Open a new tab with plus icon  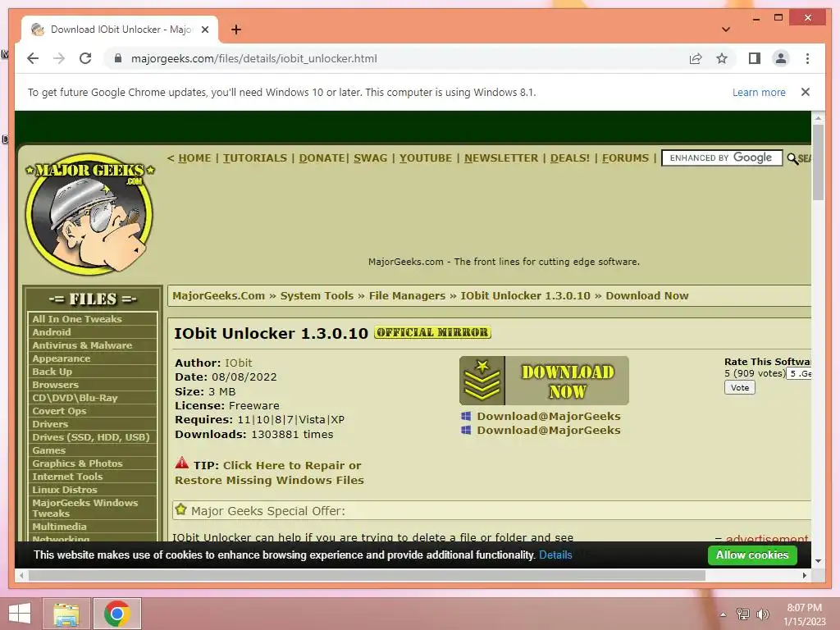[x=235, y=30]
